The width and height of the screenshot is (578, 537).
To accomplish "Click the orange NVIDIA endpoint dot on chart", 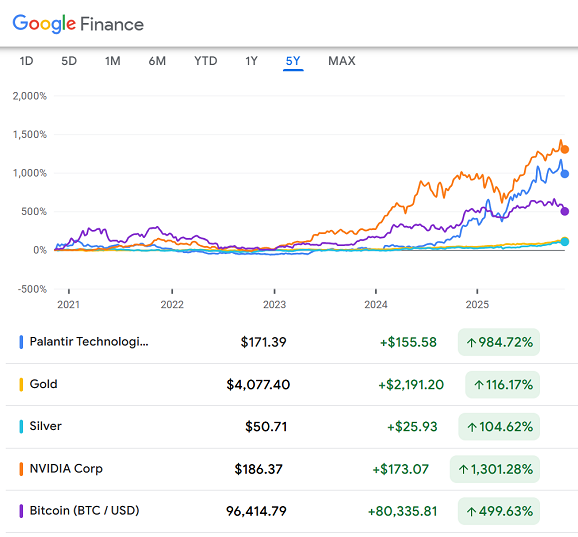I will (x=565, y=149).
